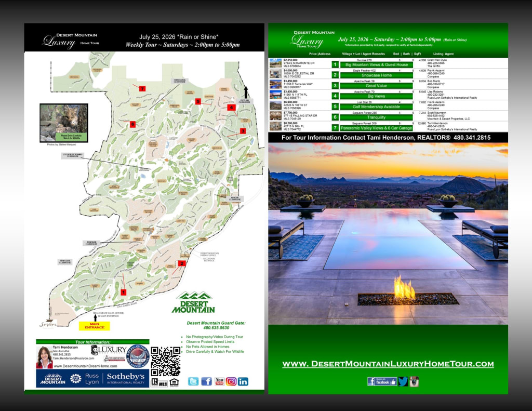Click the yellow Main Entrance label
Screen dimensions: 532x411
click(x=95, y=326)
